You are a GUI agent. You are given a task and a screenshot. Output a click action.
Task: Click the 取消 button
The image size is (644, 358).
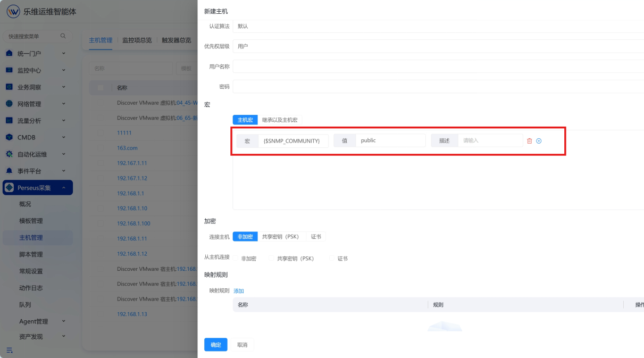pyautogui.click(x=242, y=345)
